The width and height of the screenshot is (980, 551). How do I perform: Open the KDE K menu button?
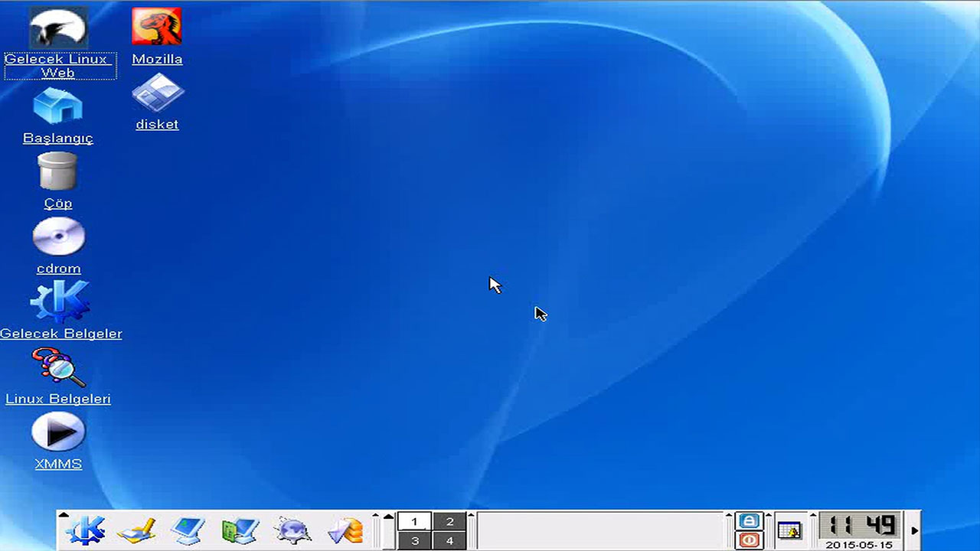pos(85,530)
